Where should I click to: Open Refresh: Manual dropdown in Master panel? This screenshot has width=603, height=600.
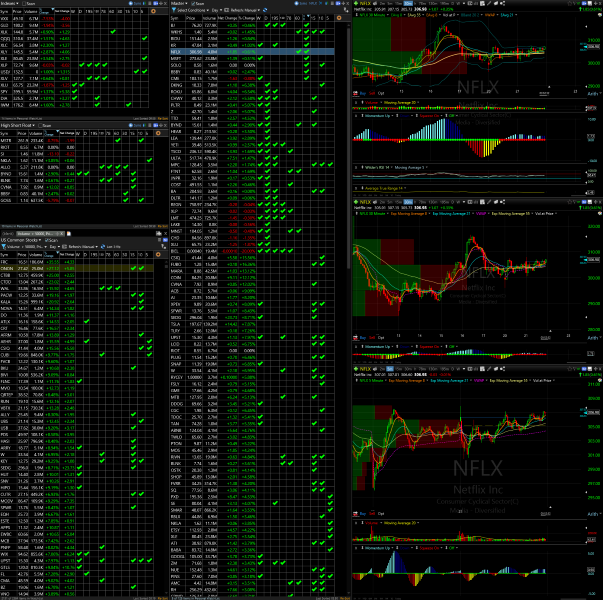[x=246, y=10]
